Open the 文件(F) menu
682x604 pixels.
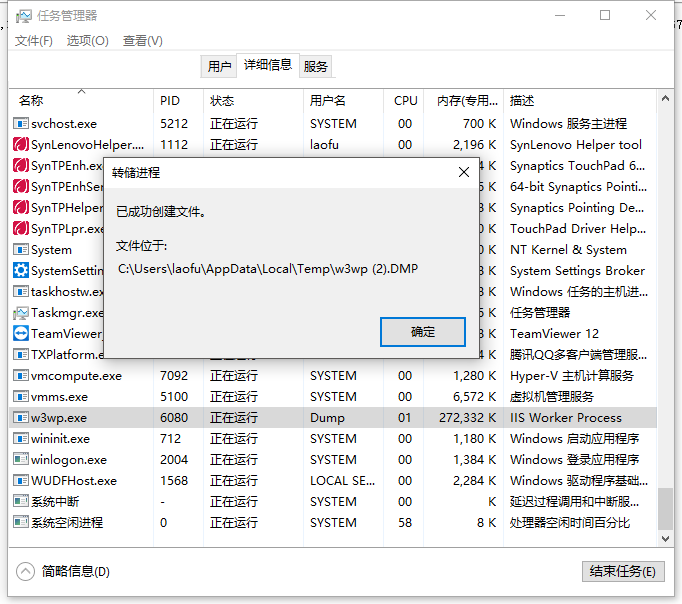coord(33,41)
